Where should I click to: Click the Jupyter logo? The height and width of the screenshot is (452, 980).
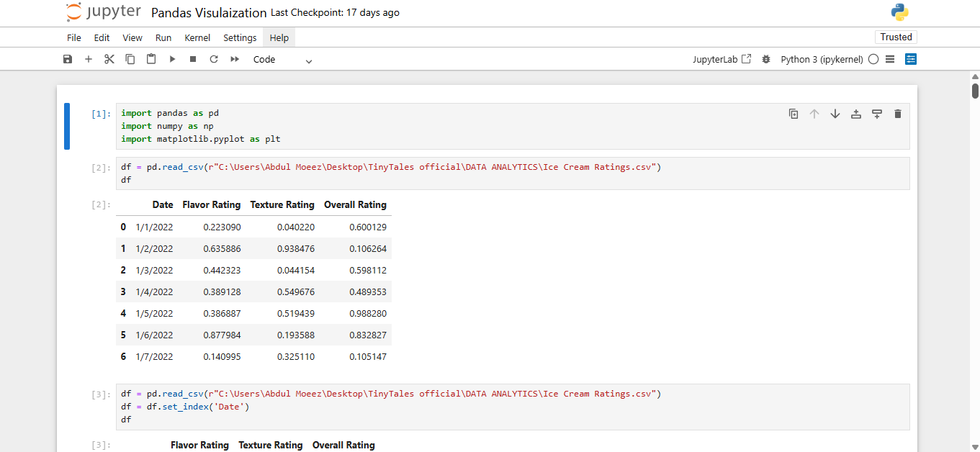tap(103, 12)
